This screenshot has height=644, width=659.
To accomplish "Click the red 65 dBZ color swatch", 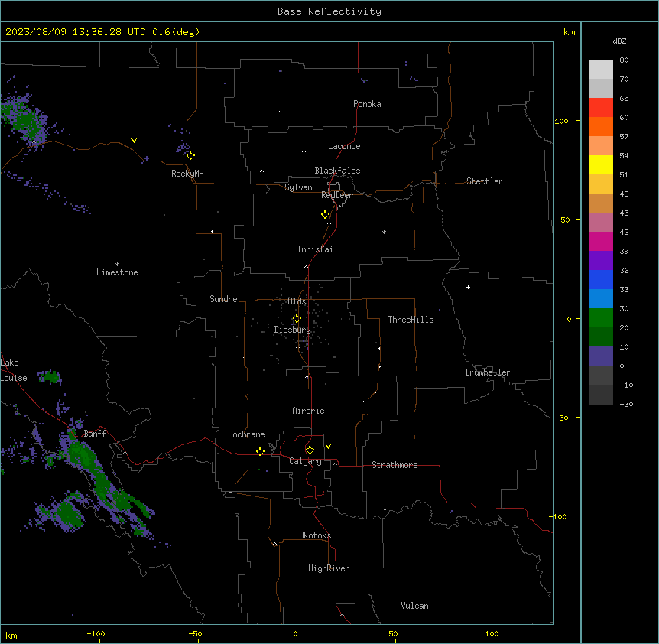I will pos(601,108).
